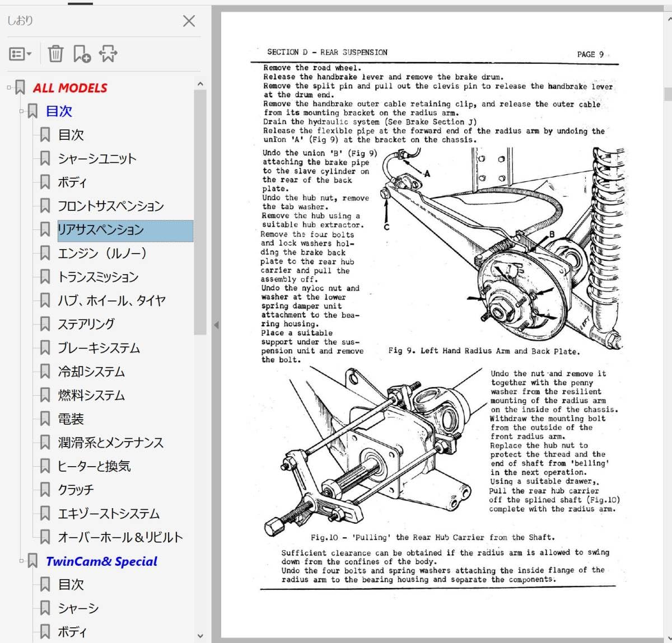This screenshot has width=672, height=643.
Task: Select the エンジン（ルノー） bookmark
Action: point(102,254)
